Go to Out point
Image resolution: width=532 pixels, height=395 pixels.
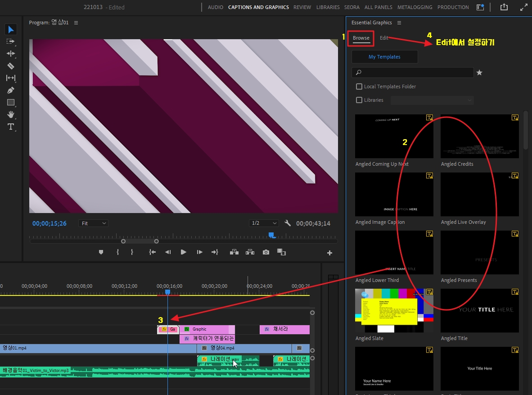click(215, 252)
